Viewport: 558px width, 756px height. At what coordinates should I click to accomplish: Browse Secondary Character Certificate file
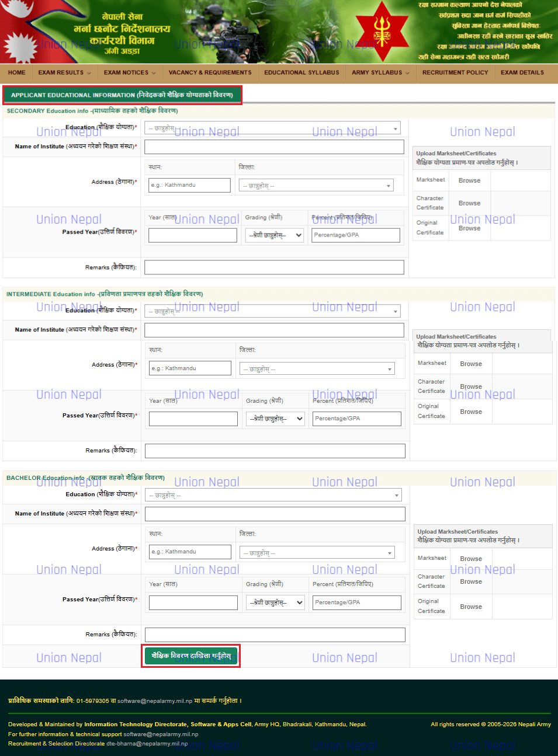coord(469,203)
